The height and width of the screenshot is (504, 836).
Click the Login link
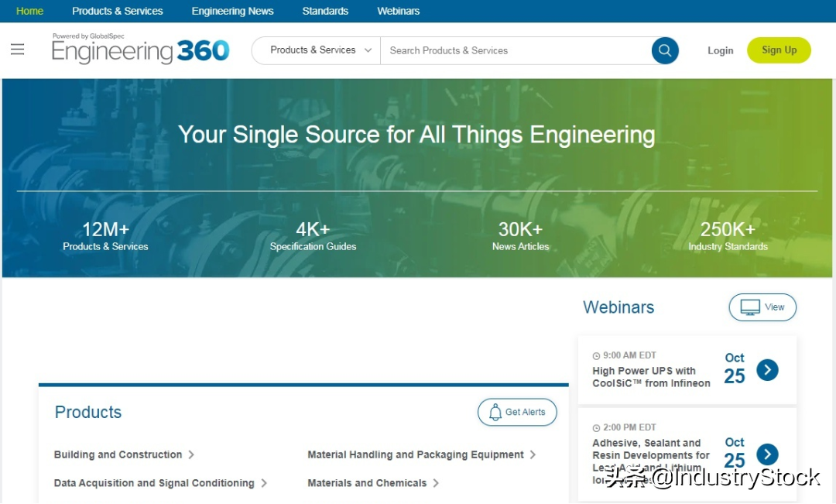721,50
